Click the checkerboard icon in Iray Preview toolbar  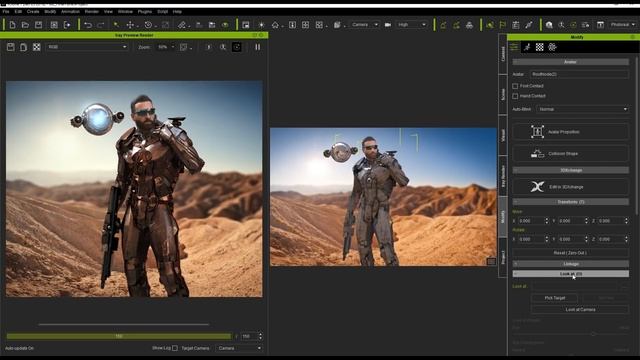pos(37,47)
